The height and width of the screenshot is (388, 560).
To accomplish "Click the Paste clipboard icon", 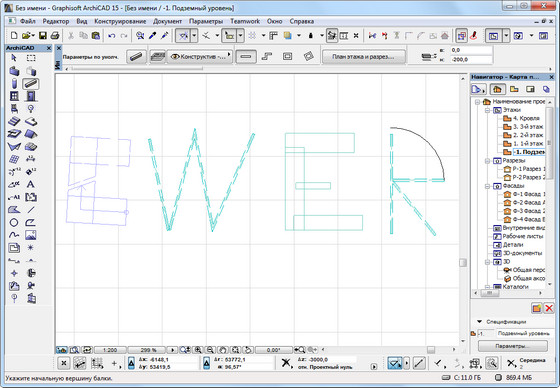I will pos(96,35).
